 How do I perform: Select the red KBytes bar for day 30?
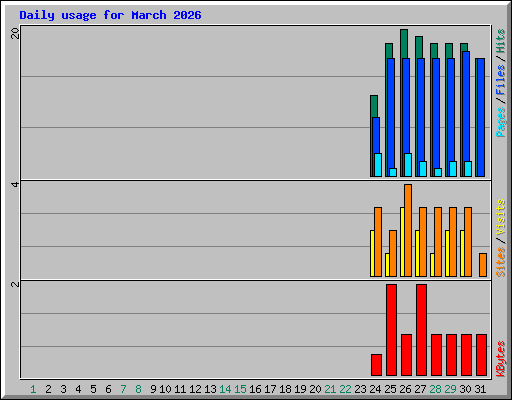466,355
